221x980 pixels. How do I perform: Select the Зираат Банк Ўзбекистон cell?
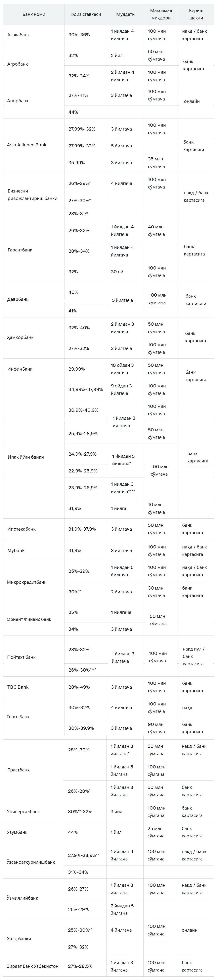tap(34, 966)
